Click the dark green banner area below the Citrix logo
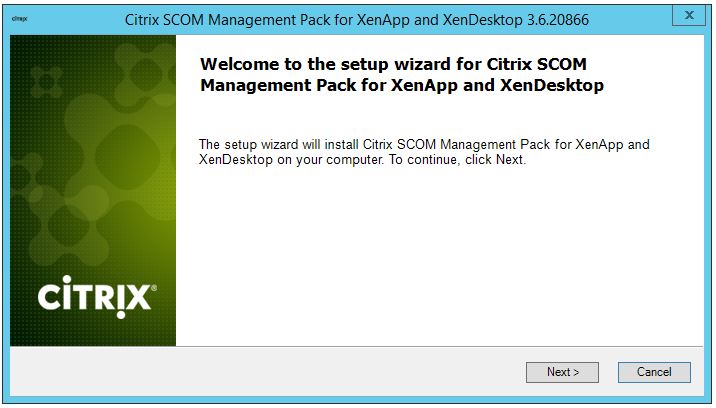Image resolution: width=716 pixels, height=408 pixels. pos(93,330)
